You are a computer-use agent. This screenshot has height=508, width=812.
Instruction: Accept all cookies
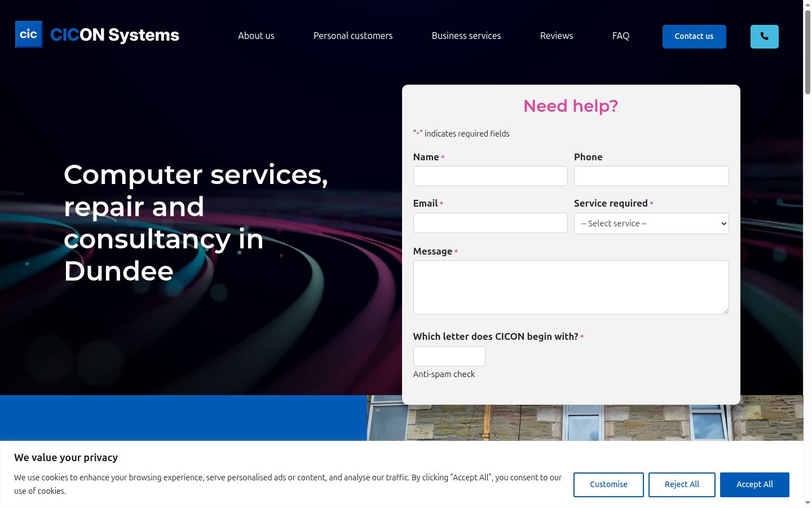(754, 485)
